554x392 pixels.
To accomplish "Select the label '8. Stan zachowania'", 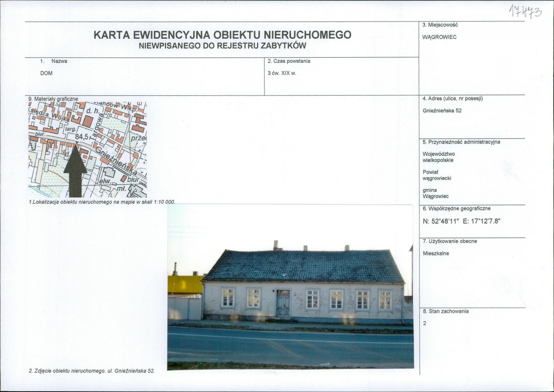I will pyautogui.click(x=445, y=311).
